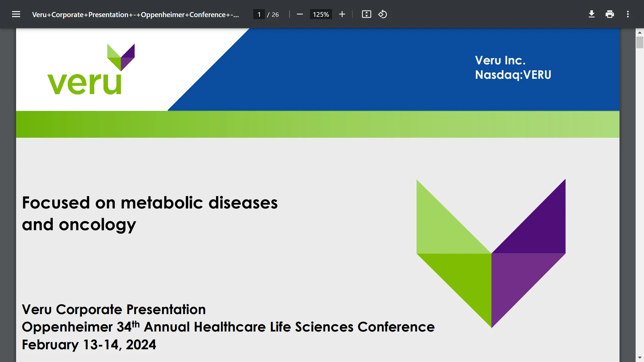Click the veru logo in the header
The image size is (644, 362).
91,69
